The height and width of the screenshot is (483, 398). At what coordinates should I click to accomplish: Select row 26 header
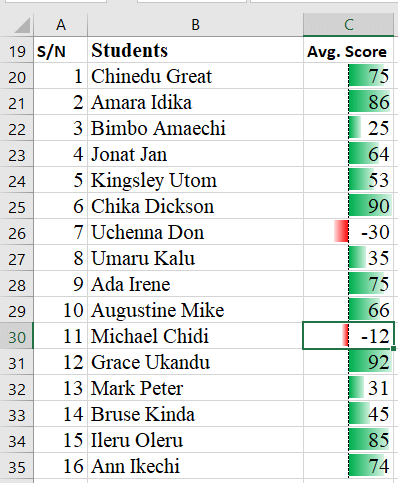pyautogui.click(x=17, y=232)
